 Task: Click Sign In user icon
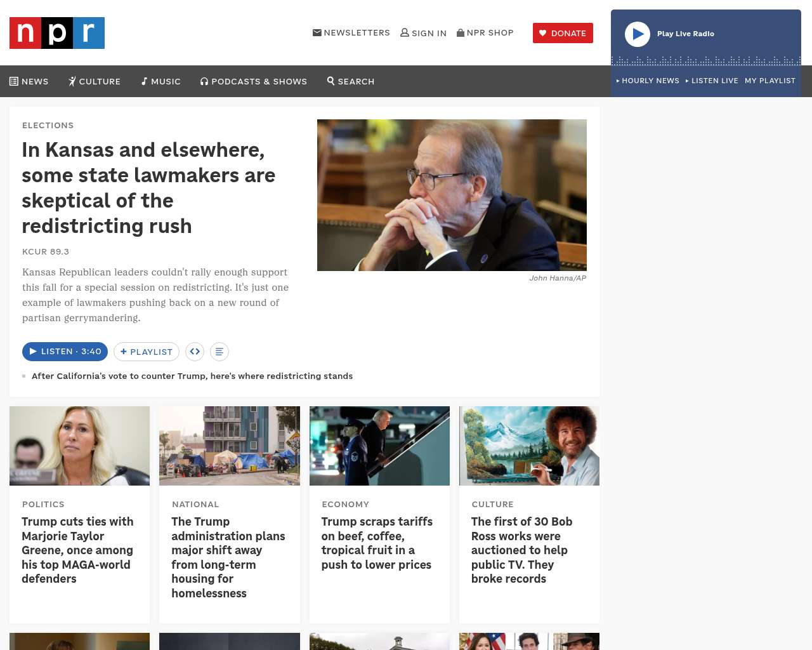pos(423,33)
